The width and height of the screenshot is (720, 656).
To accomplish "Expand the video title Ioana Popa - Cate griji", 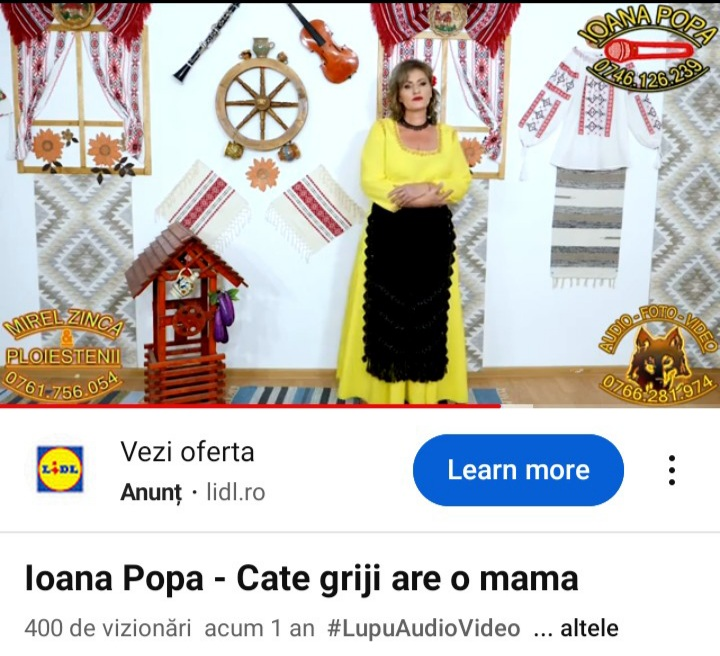I will click(301, 578).
